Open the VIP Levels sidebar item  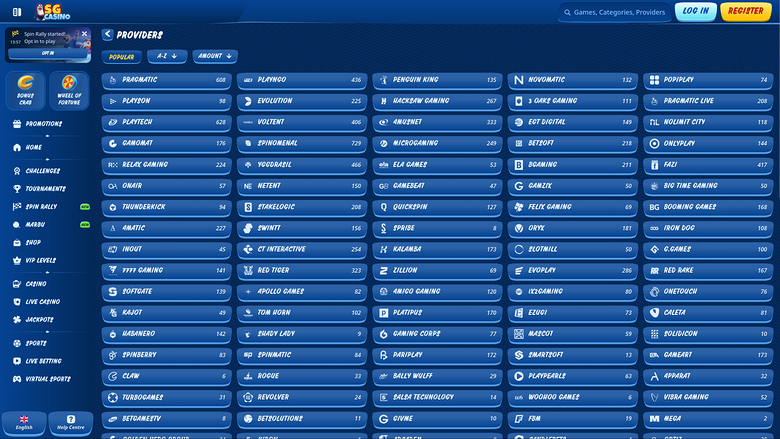[x=40, y=260]
